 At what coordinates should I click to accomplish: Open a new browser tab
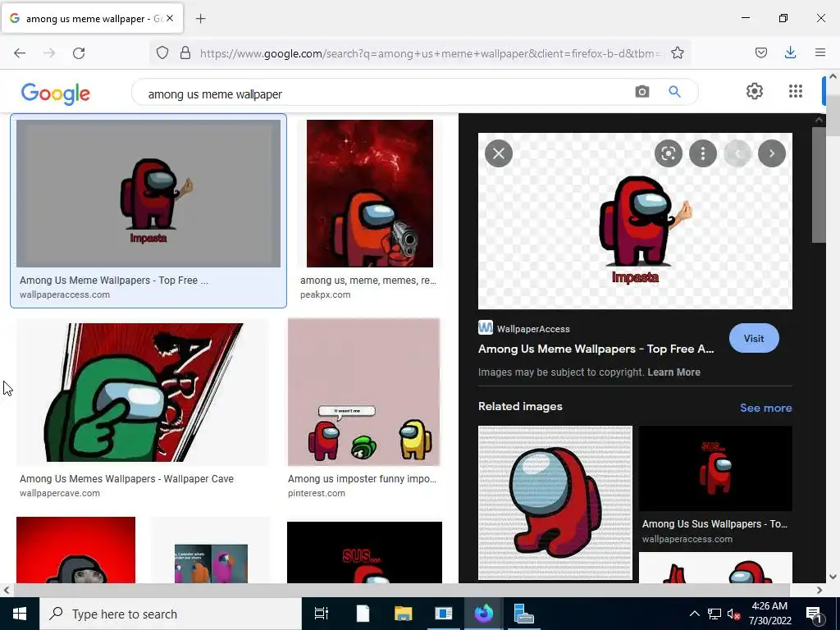coord(200,19)
